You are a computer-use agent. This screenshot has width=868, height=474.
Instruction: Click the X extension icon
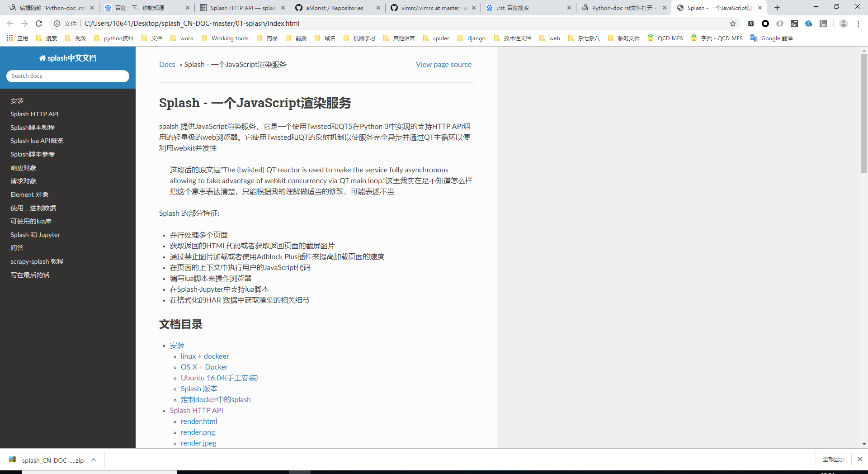pos(751,24)
